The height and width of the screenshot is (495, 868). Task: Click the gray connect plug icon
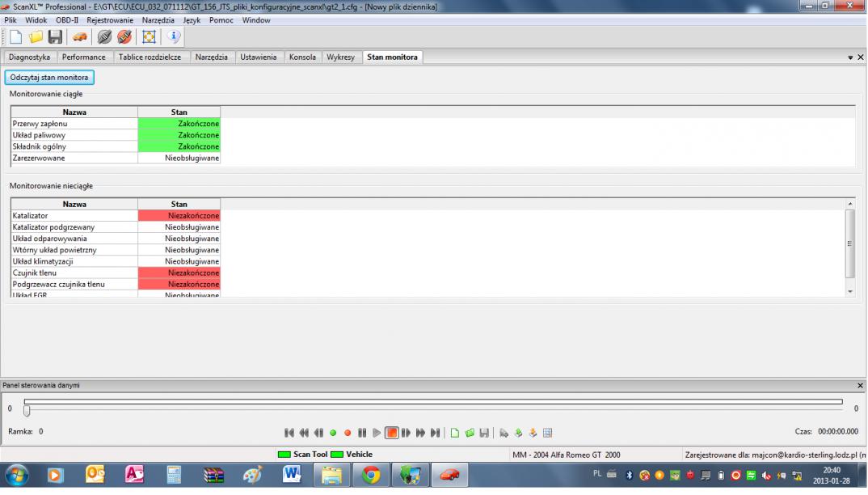click(104, 37)
